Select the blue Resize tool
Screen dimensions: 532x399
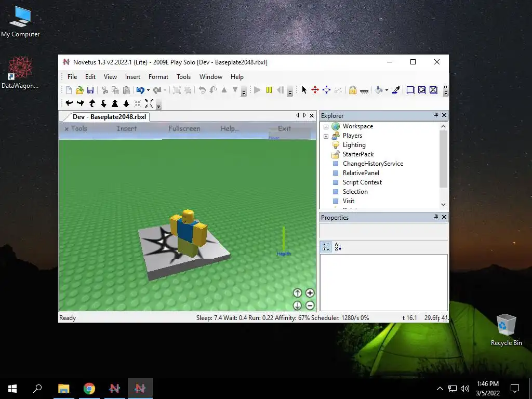pyautogui.click(x=326, y=90)
